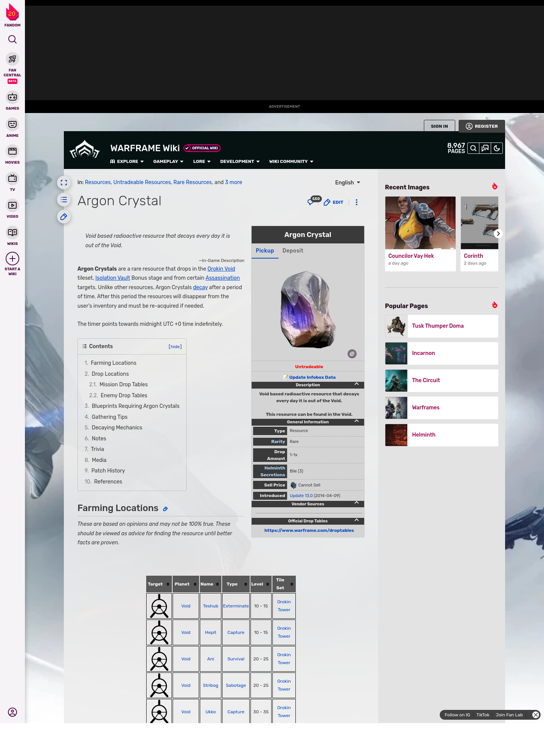Open the Tusk Thumper Doma popular page
The width and height of the screenshot is (544, 756).
pos(442,326)
